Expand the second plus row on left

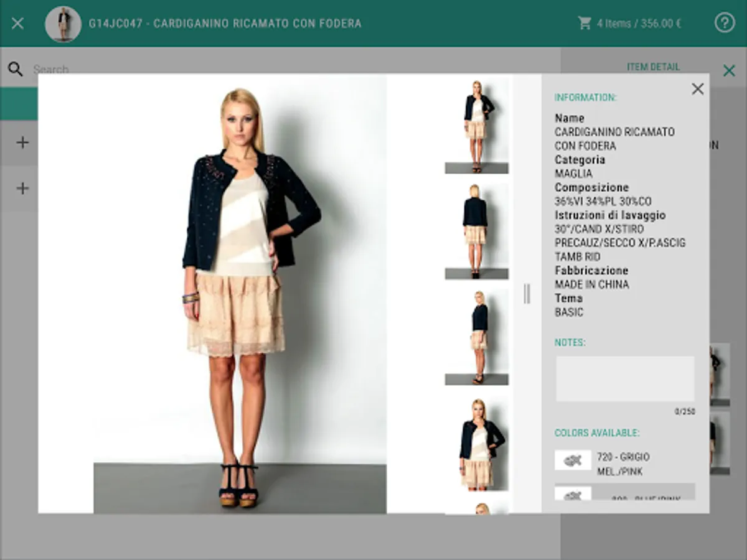pyautogui.click(x=22, y=188)
